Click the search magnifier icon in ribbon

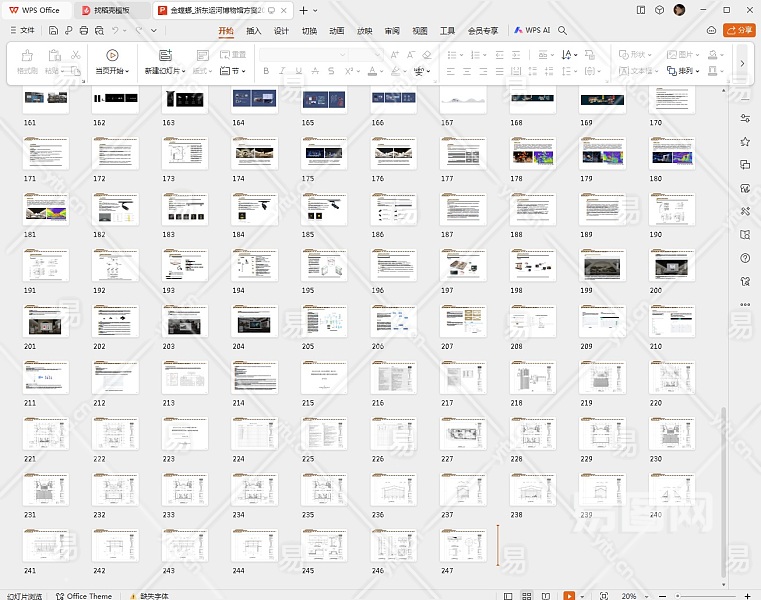click(563, 31)
